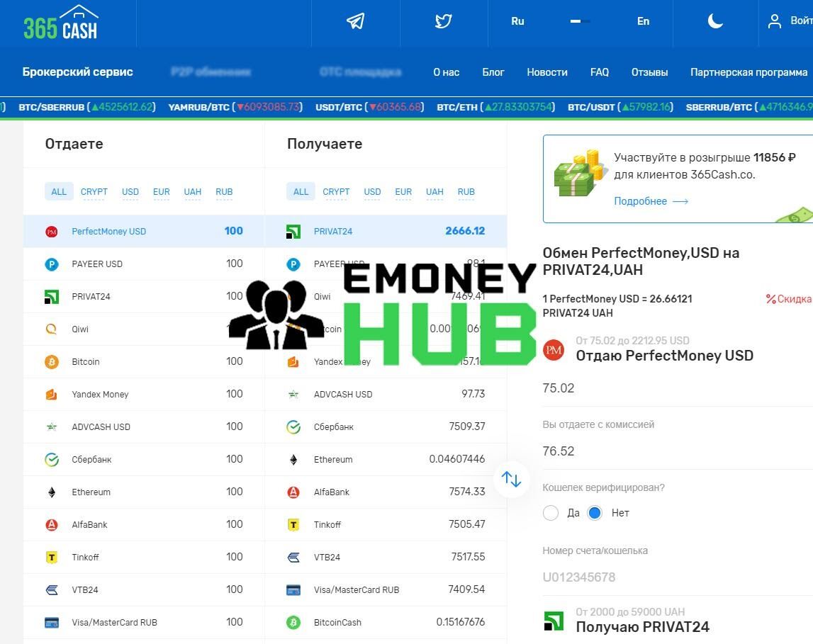This screenshot has height=644, width=813.
Task: Open the Twitter bird icon
Action: [x=443, y=21]
